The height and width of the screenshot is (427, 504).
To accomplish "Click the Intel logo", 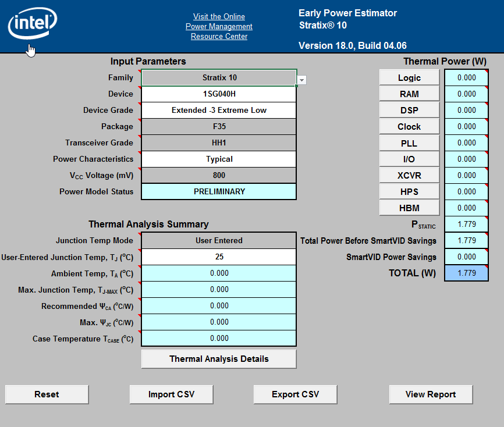I will click(33, 23).
